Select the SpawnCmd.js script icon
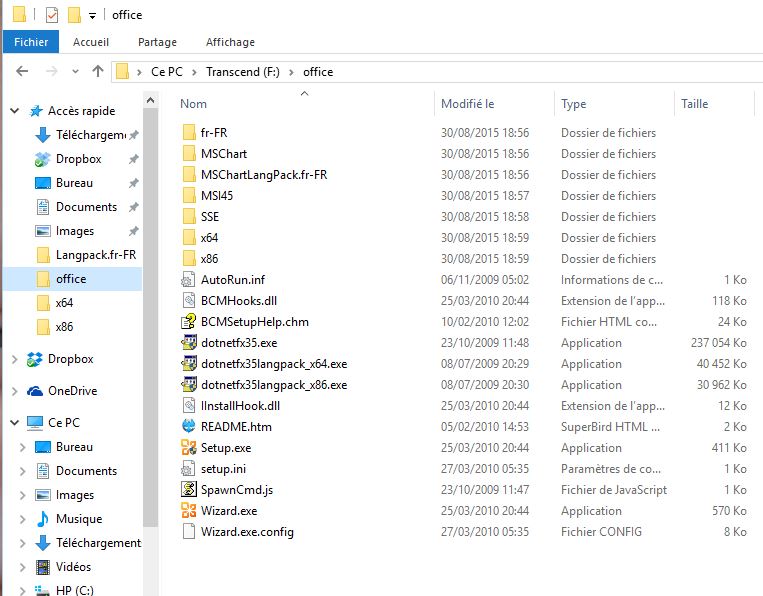Screen dimensions: 763x596 click(x=190, y=490)
